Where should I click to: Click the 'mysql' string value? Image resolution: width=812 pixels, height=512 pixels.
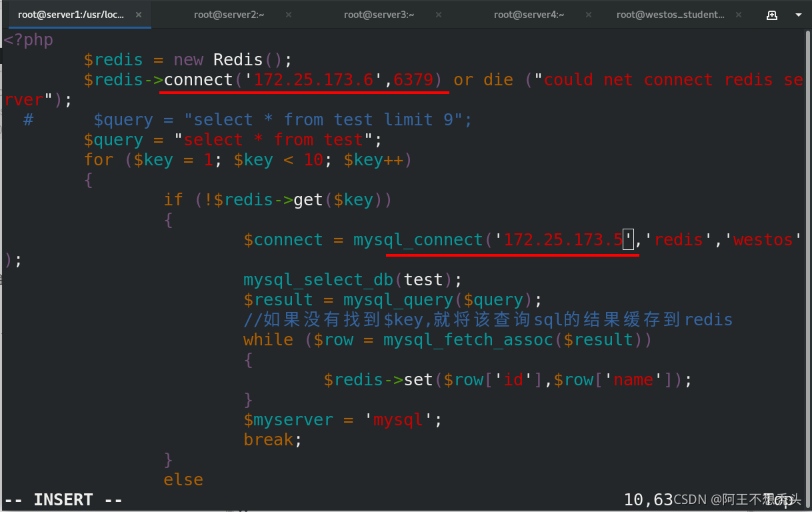pos(398,420)
